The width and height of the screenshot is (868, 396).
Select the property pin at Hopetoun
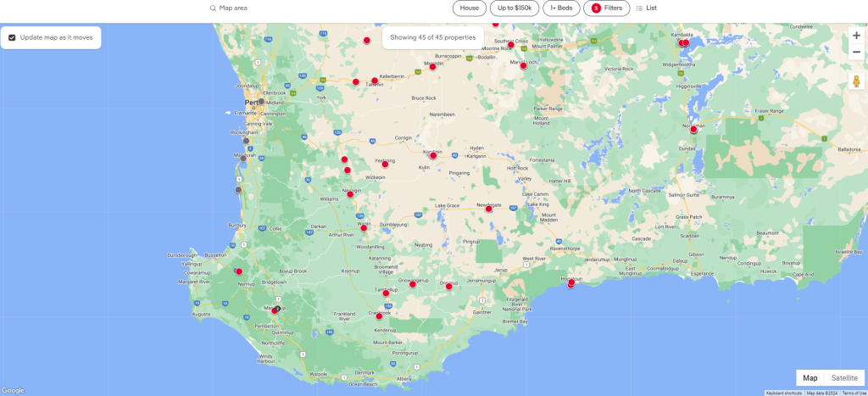pyautogui.click(x=571, y=282)
